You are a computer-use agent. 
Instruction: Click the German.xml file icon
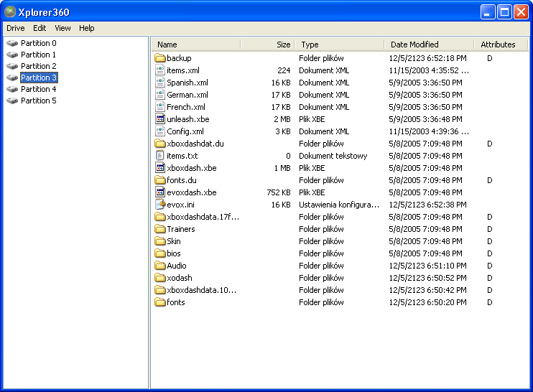[x=159, y=95]
